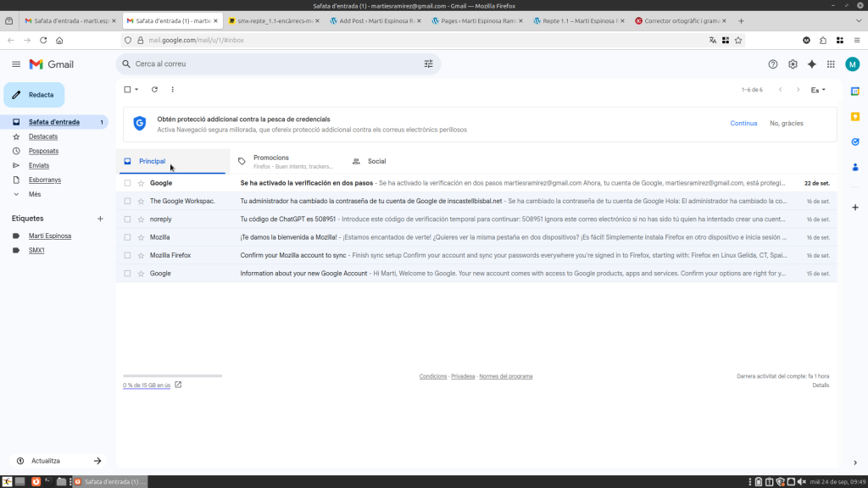
Task: Expand the Més section in sidebar
Action: pos(35,194)
